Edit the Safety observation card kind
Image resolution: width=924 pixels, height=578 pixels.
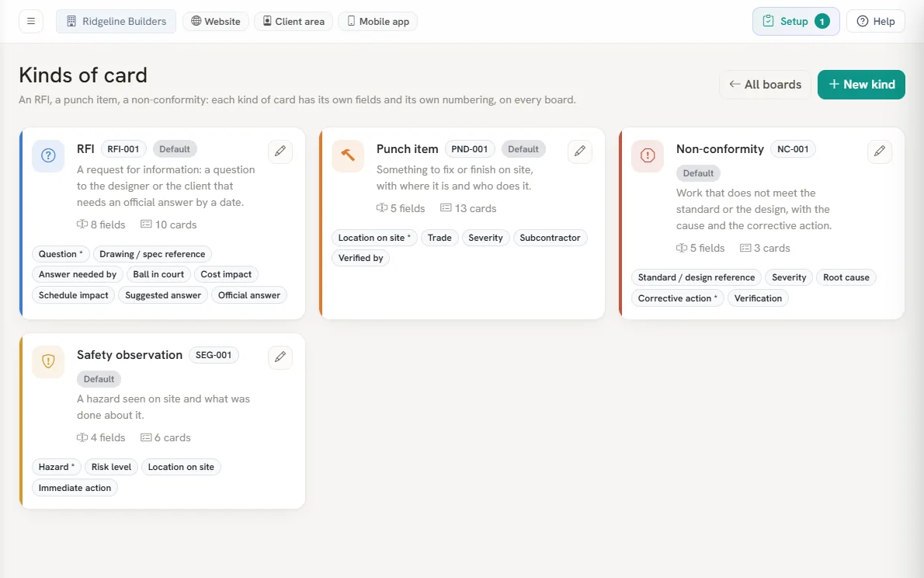[280, 357]
